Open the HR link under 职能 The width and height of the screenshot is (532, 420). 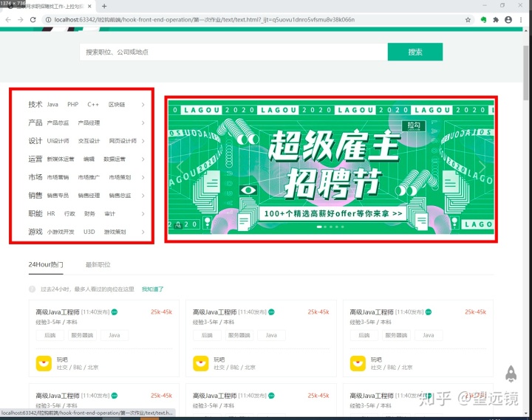click(51, 213)
